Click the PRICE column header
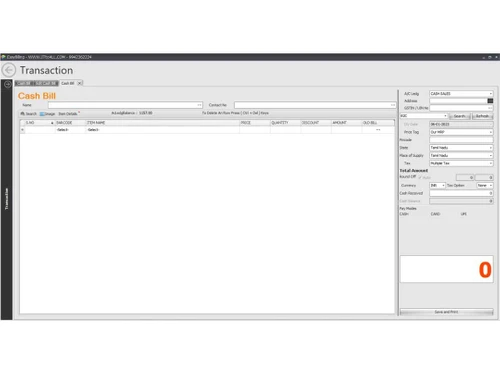The image size is (500, 375). (x=255, y=123)
